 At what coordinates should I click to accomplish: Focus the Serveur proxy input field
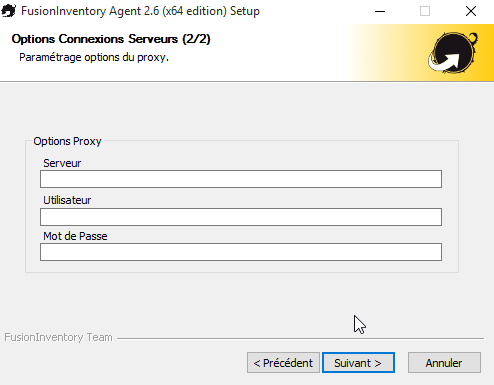click(241, 179)
